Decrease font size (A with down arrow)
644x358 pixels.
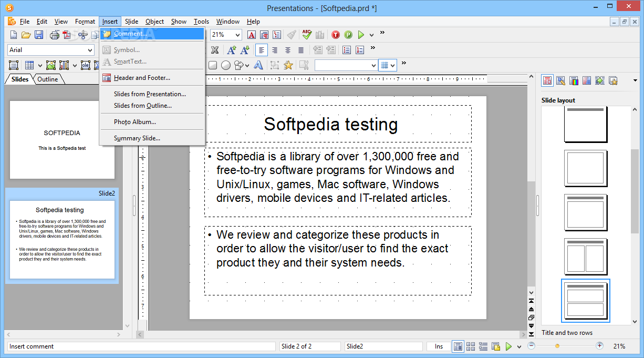tap(244, 50)
